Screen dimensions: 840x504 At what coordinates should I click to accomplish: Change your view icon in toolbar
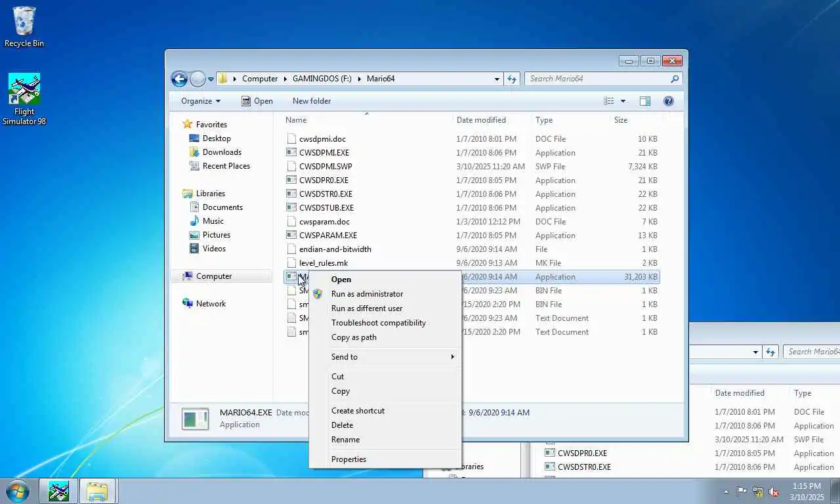[609, 101]
